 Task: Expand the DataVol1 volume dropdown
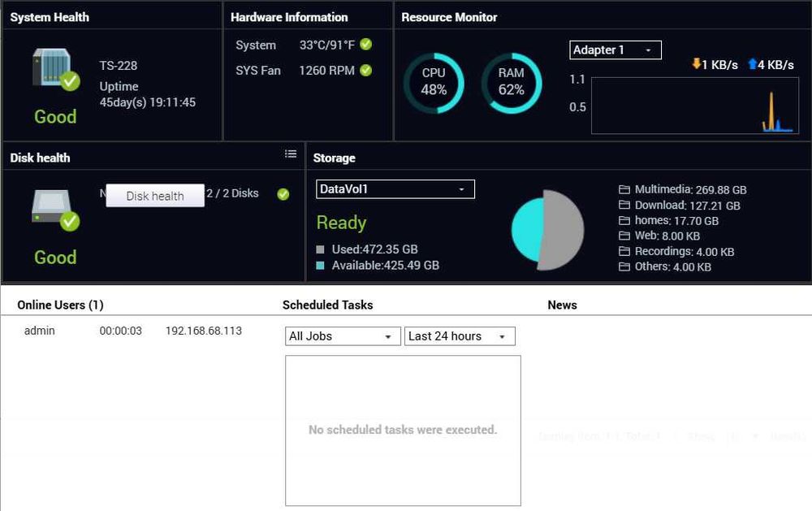point(395,189)
